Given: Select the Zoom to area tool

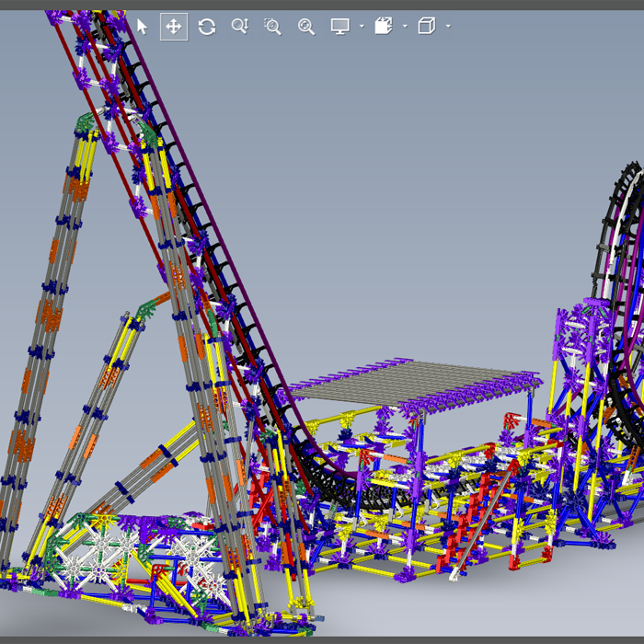Looking at the screenshot, I should [x=272, y=27].
